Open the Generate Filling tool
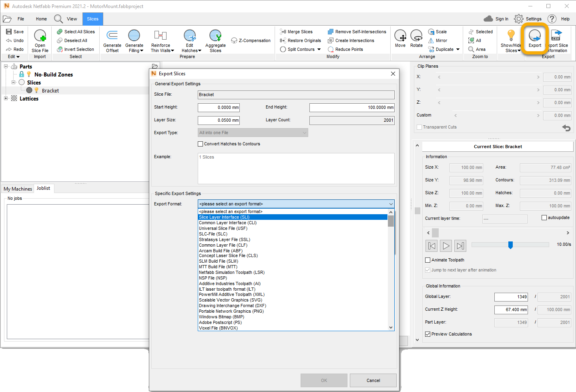This screenshot has width=576, height=392. click(134, 41)
